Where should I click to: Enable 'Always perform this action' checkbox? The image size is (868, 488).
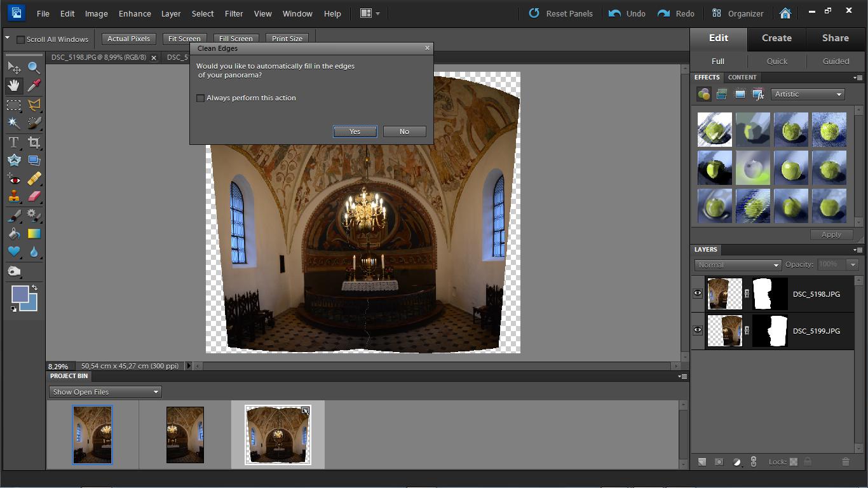pos(201,98)
